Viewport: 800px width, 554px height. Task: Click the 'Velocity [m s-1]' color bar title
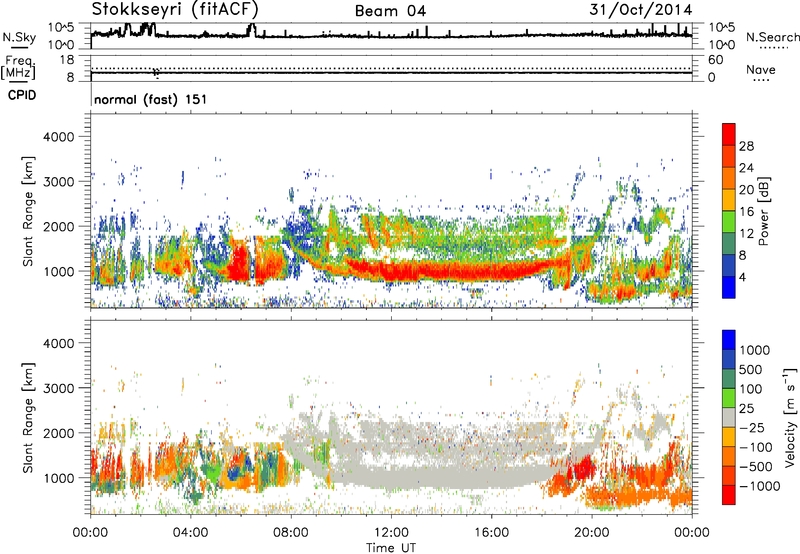click(790, 417)
